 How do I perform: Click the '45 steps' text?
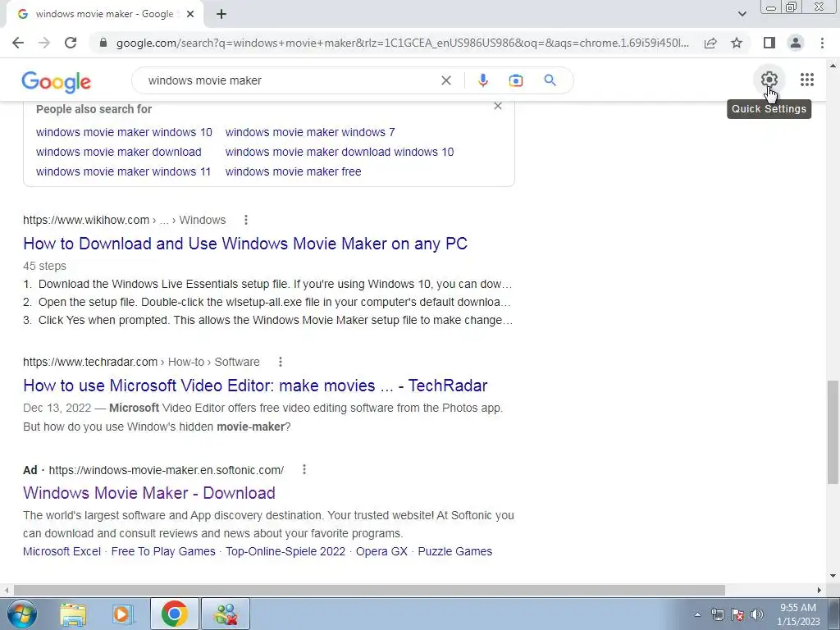(44, 266)
